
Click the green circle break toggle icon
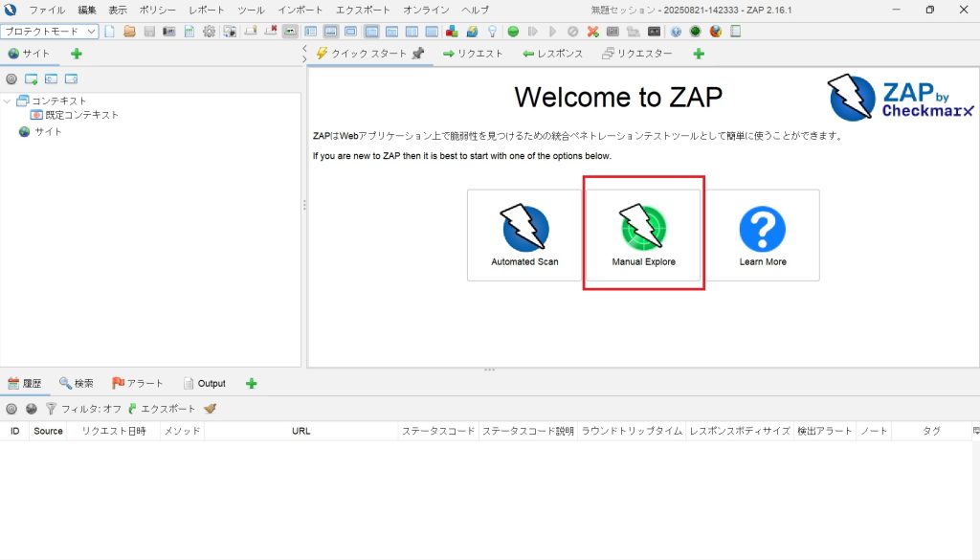513,32
